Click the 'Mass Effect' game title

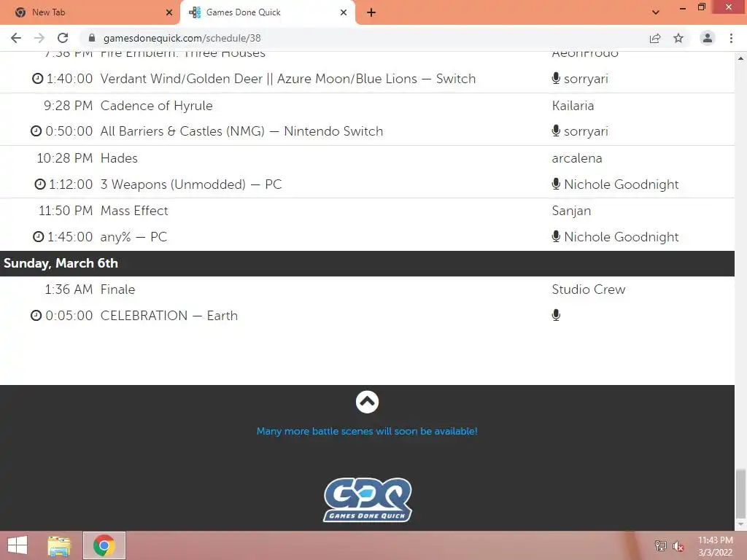134,211
